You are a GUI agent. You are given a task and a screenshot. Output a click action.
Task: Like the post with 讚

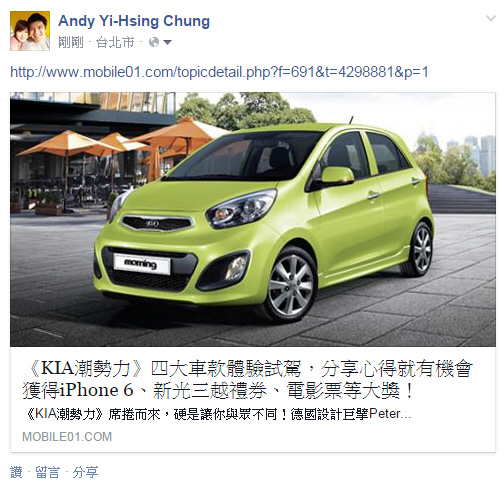pyautogui.click(x=16, y=472)
